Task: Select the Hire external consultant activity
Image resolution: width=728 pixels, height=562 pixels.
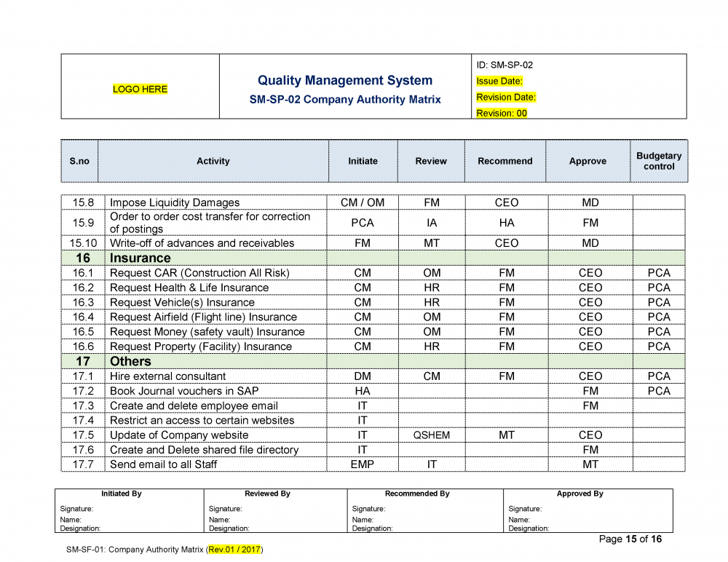Action: coord(167,376)
